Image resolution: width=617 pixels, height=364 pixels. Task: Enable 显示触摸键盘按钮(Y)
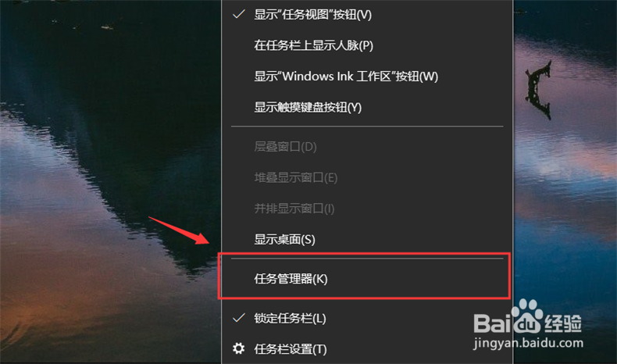pos(367,107)
